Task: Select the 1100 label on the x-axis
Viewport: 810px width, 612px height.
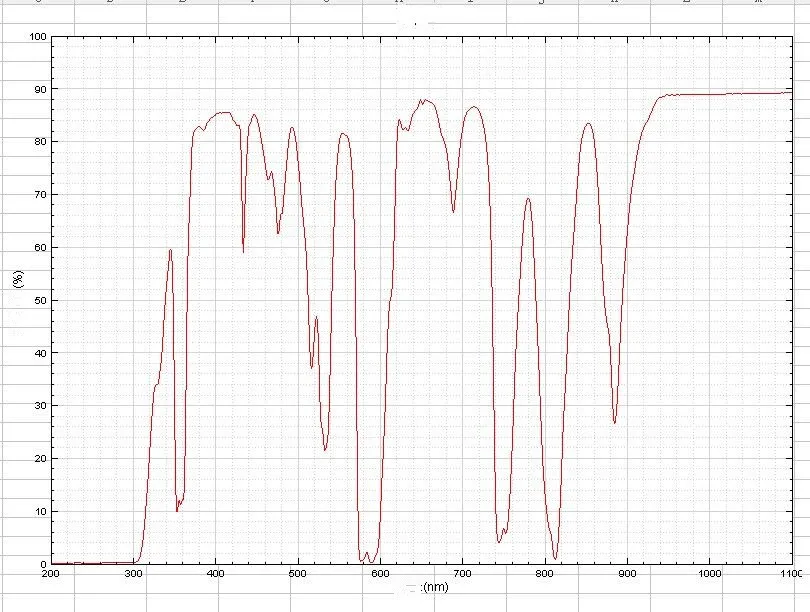Action: click(x=790, y=574)
